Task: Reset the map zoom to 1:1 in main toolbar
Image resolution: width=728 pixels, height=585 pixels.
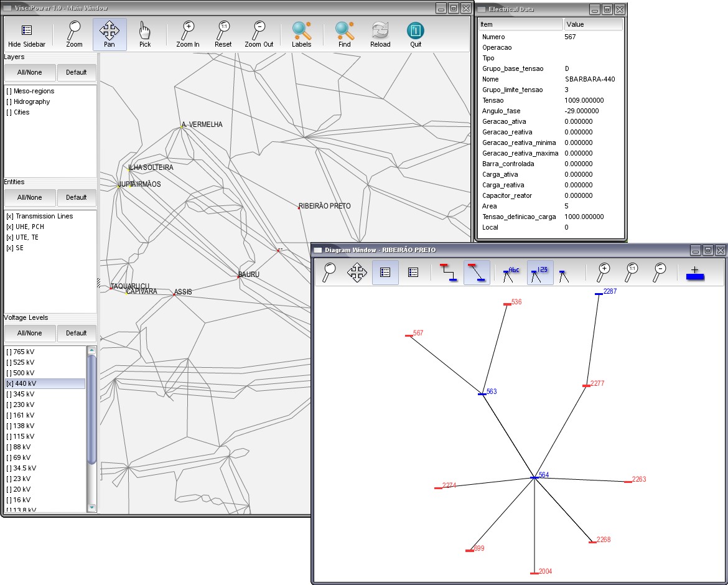Action: click(223, 34)
